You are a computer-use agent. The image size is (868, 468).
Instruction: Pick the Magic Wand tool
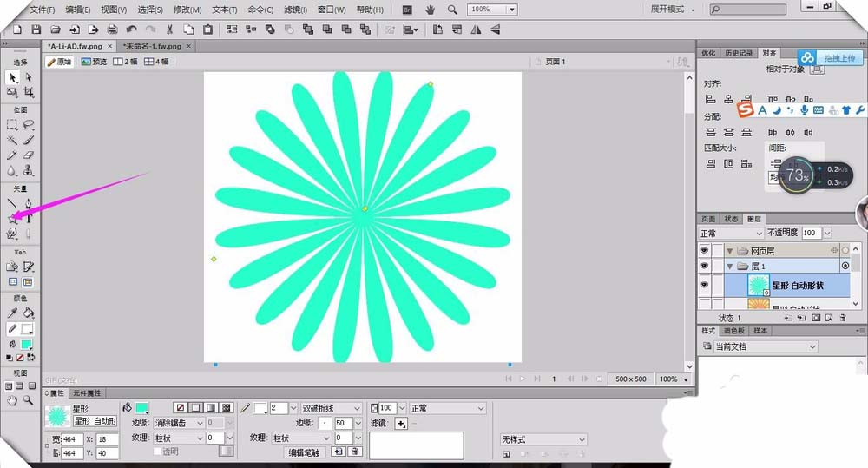tap(12, 140)
